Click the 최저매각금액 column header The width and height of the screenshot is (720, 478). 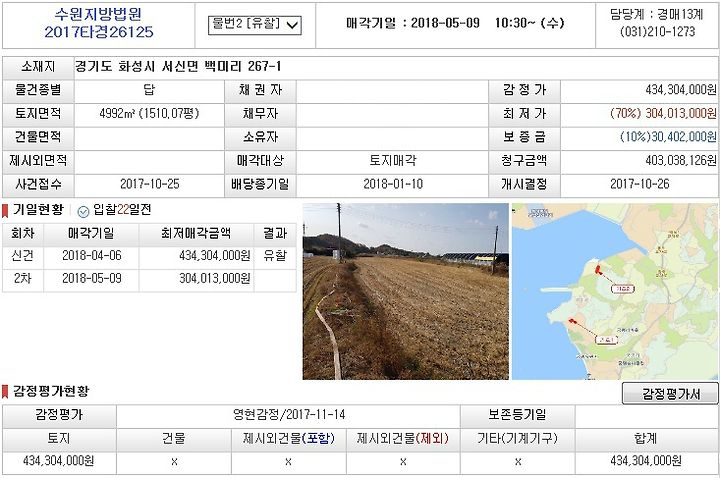click(x=196, y=233)
